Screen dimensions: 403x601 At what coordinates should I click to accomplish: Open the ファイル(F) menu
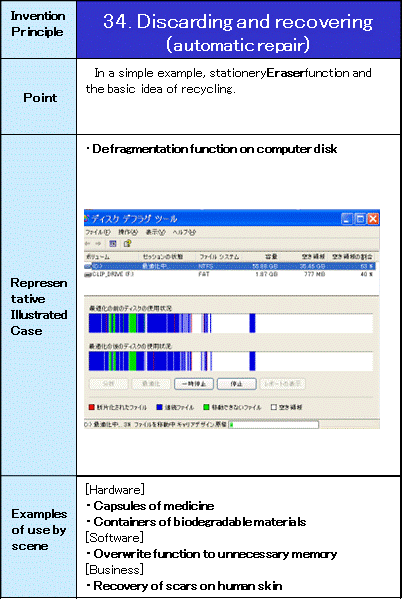(x=98, y=232)
